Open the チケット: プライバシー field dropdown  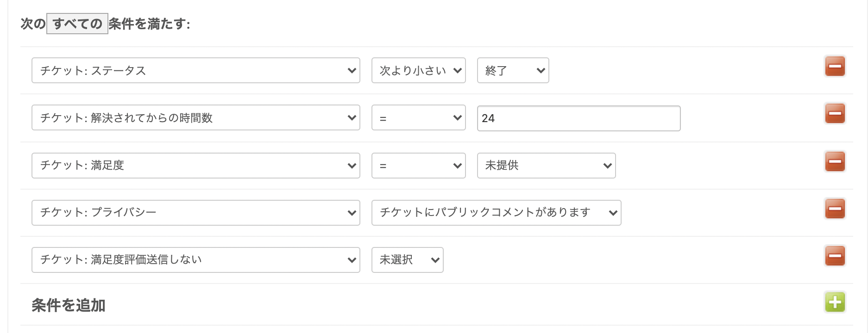(195, 213)
